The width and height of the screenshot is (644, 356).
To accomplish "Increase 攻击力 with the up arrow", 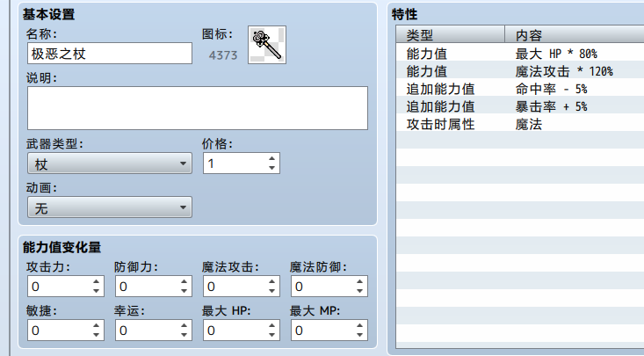I will [x=96, y=281].
